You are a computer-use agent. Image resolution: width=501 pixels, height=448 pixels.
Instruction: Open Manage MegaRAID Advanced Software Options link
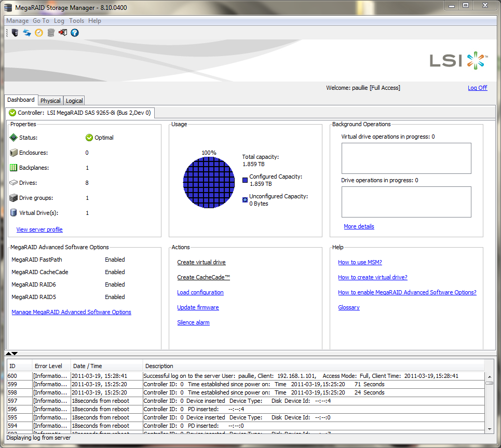(71, 312)
